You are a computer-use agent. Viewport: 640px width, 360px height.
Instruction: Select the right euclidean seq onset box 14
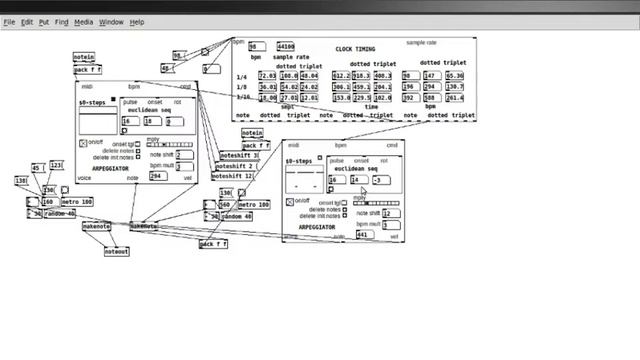tap(359, 180)
